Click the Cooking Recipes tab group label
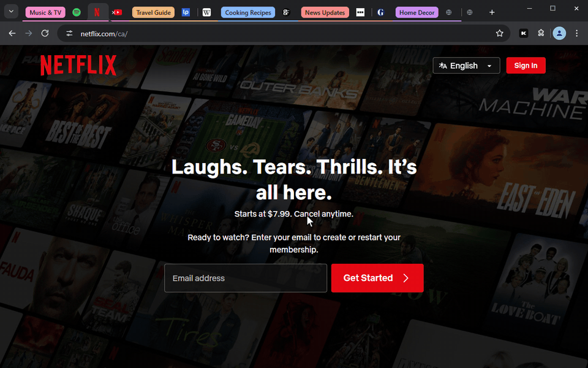This screenshot has width=588, height=368. [248, 12]
